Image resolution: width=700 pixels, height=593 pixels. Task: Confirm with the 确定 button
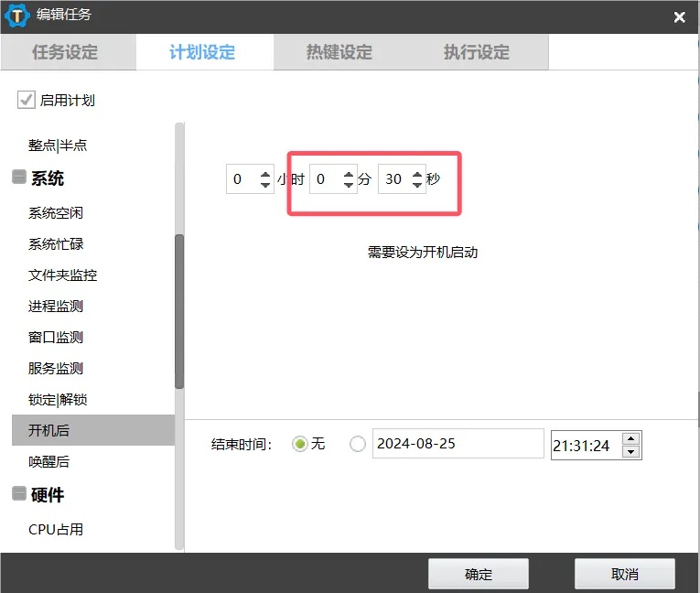(479, 574)
